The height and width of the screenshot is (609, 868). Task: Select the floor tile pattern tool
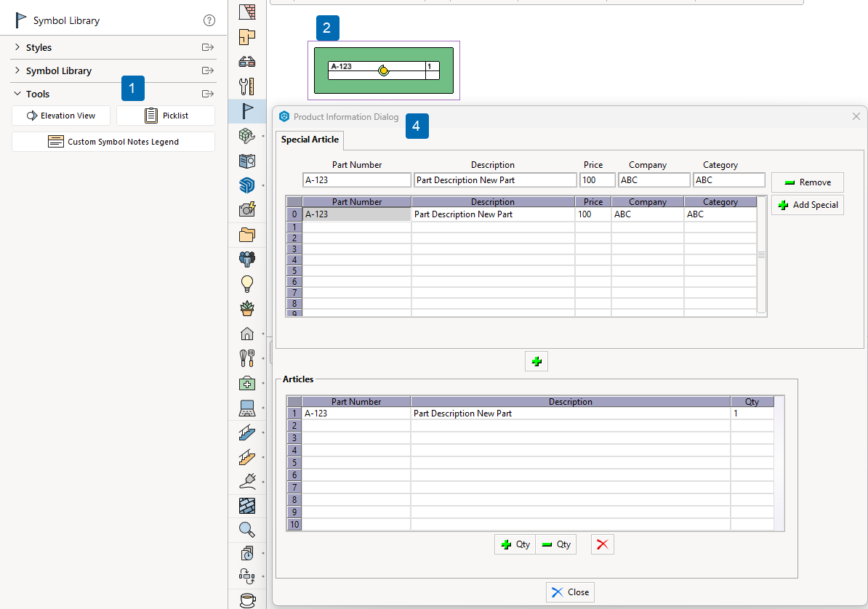point(247,506)
